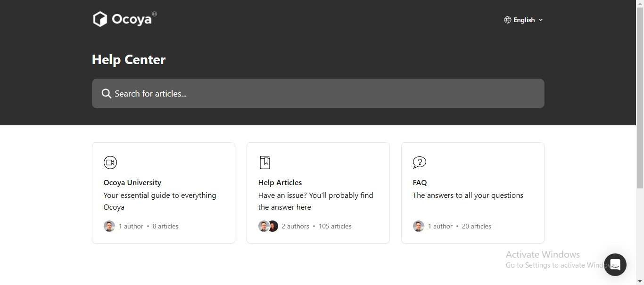Click the question bubble icon on FAQ
Viewport: 644px width, 285px height.
click(x=420, y=163)
